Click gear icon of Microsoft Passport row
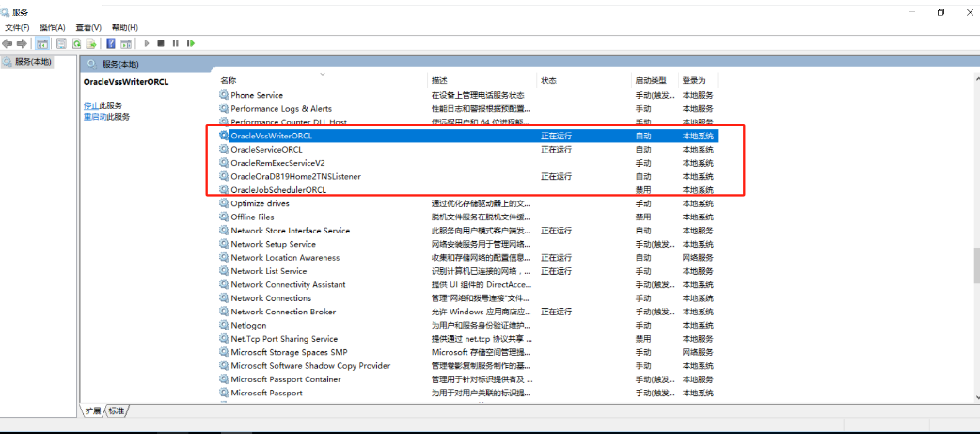 point(225,393)
